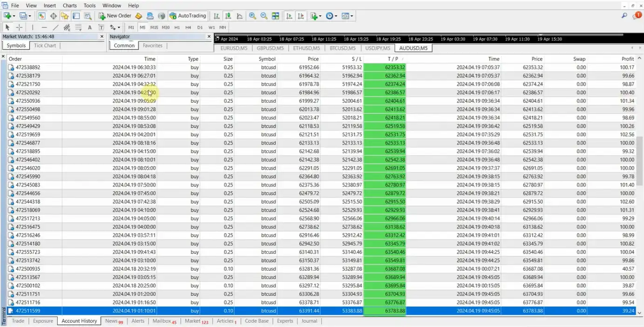Click the terminal scrollbar down arrow
Image resolution: width=644 pixels, height=327 pixels.
click(x=640, y=313)
